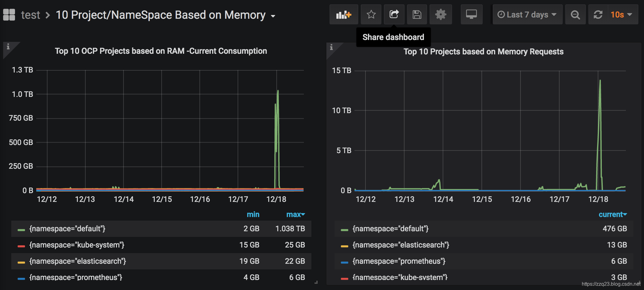Cycle view mode monitor icon
The height and width of the screenshot is (290, 644).
pyautogui.click(x=471, y=14)
